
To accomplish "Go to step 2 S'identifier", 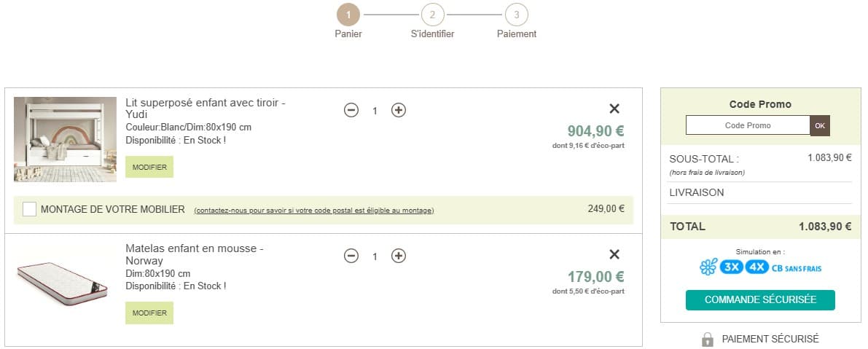I will click(432, 15).
